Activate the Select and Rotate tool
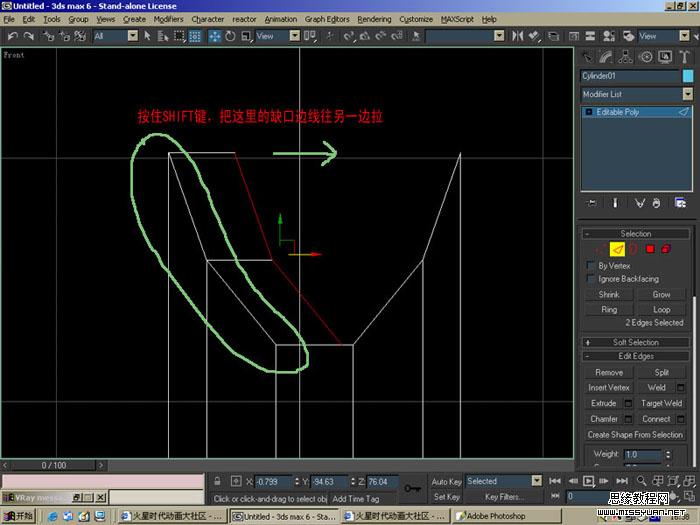Image resolution: width=700 pixels, height=525 pixels. point(230,36)
